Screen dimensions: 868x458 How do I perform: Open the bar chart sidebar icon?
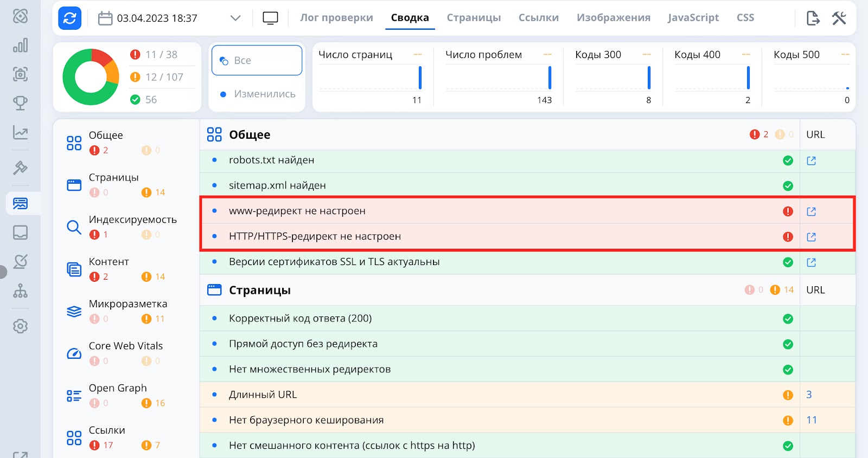20,46
